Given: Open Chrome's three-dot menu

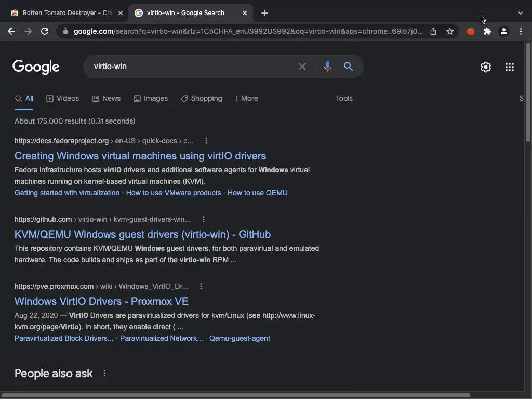Looking at the screenshot, I should tap(521, 31).
